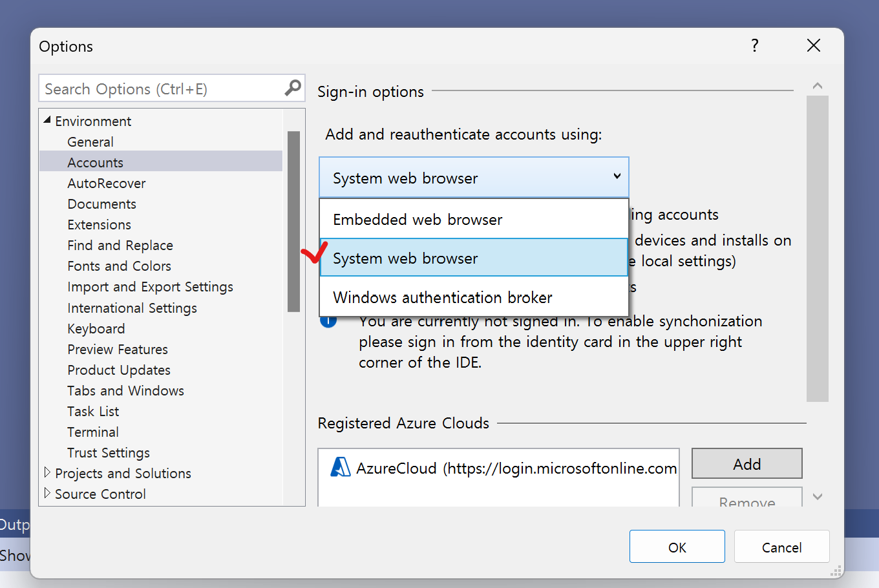
Task: Click the Registered Azure Clouds heading
Action: coord(403,423)
